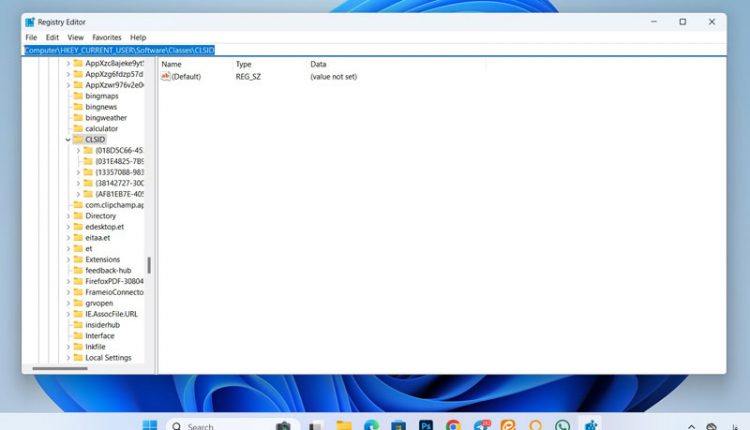Select the grvopen key
The width and height of the screenshot is (750, 430).
(99, 303)
